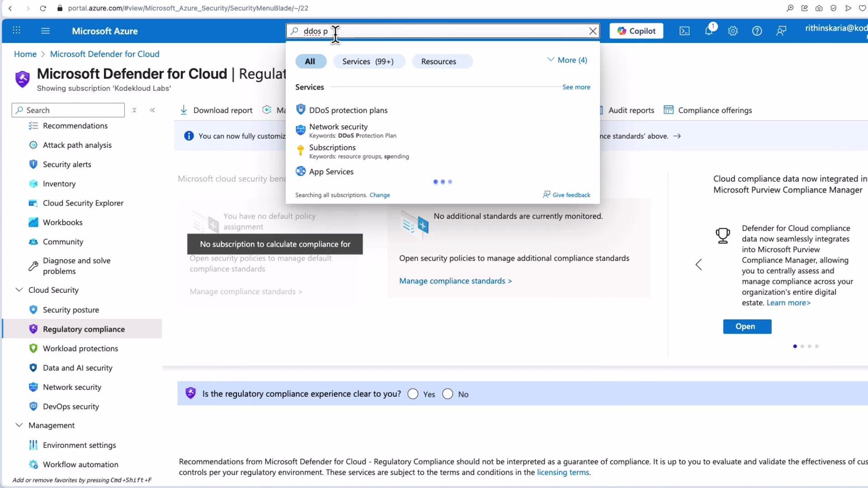Image resolution: width=868 pixels, height=488 pixels.
Task: Expand the More (4) filters dropdown
Action: coord(567,60)
